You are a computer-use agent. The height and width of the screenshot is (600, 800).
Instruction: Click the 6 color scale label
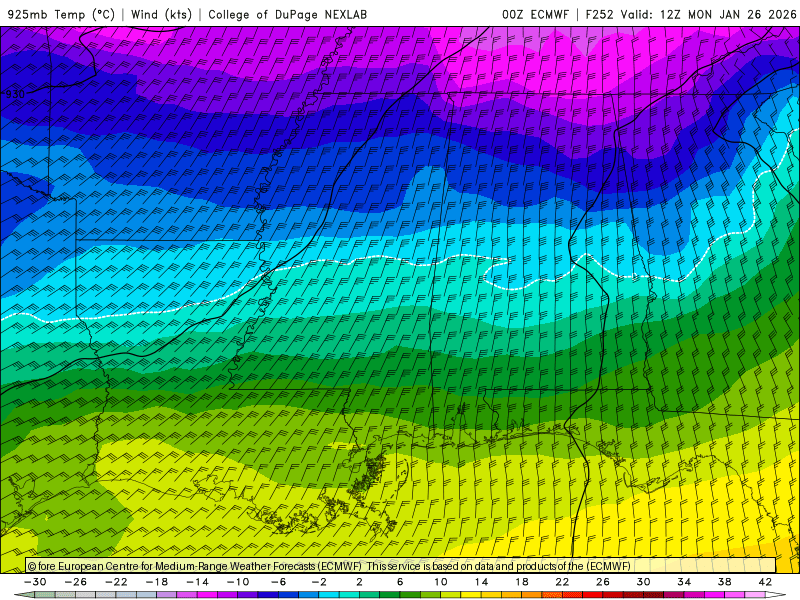coord(400,582)
